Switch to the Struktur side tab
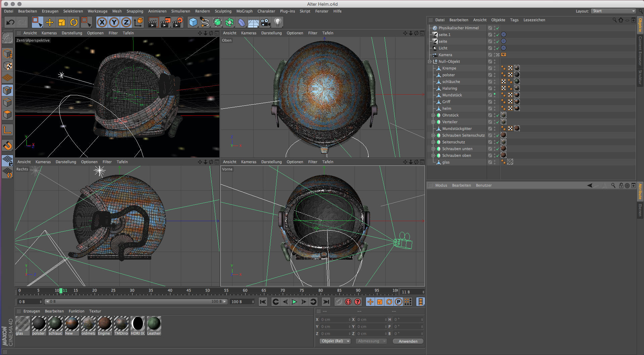The width and height of the screenshot is (644, 355). coord(640,77)
